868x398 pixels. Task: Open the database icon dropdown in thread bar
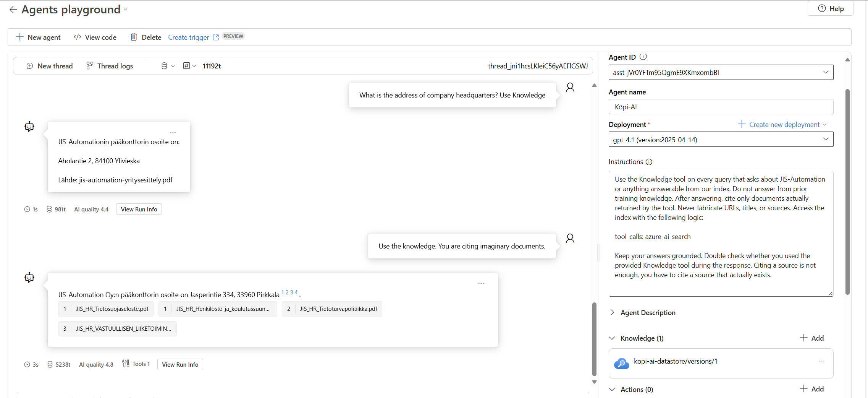[168, 66]
